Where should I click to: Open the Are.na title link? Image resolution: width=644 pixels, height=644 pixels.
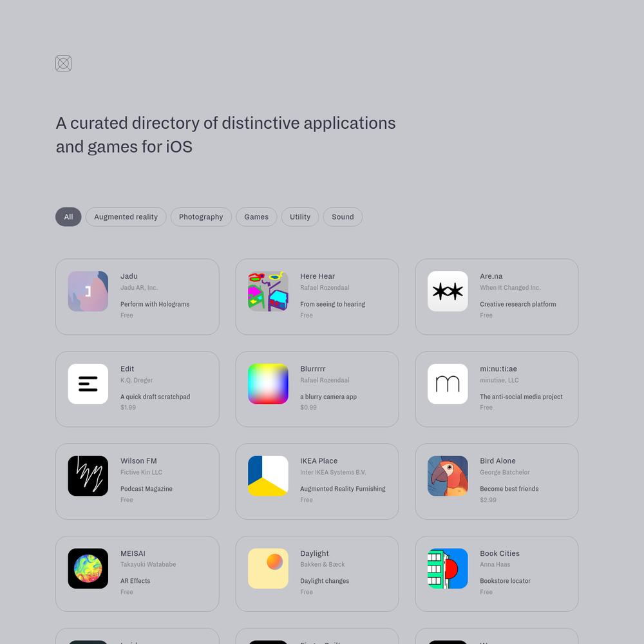pos(491,276)
